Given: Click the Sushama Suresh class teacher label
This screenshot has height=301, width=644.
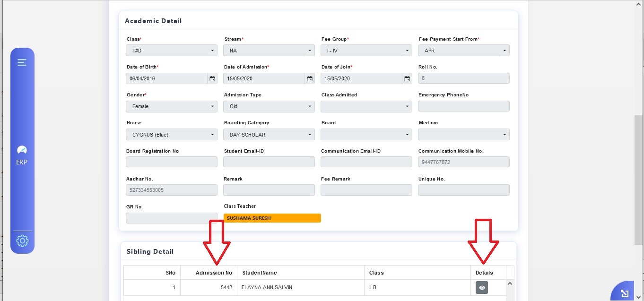Looking at the screenshot, I should click(x=272, y=218).
